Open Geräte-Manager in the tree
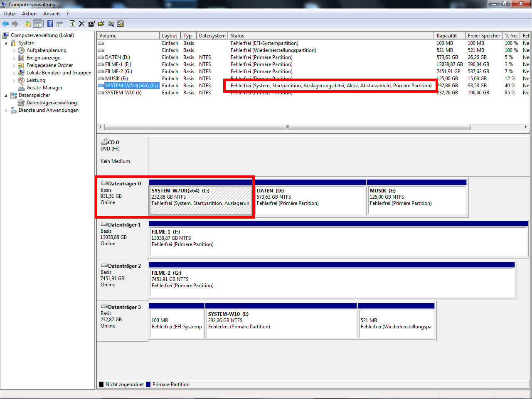 tap(44, 88)
